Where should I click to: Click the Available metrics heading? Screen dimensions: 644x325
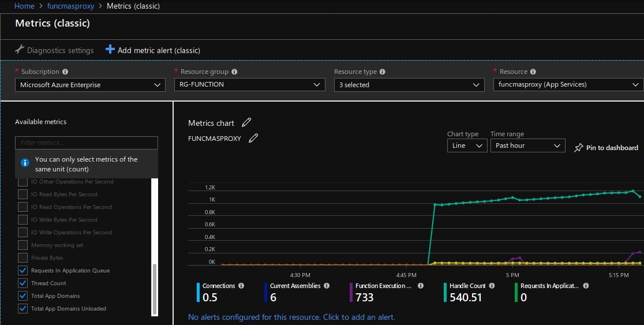(40, 122)
